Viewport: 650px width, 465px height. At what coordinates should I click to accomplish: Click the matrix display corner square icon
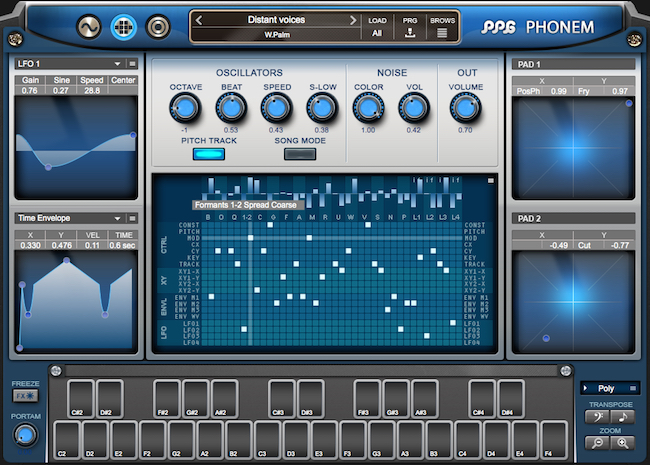point(491,181)
